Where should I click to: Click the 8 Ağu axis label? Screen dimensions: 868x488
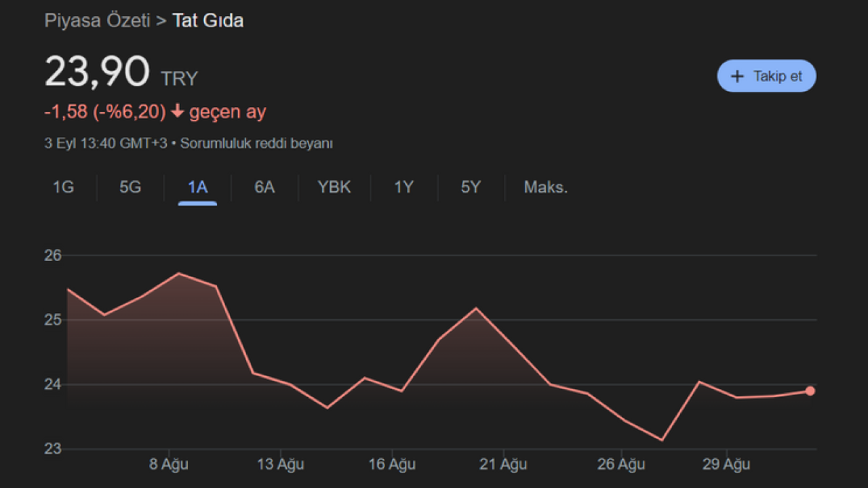coord(169,464)
